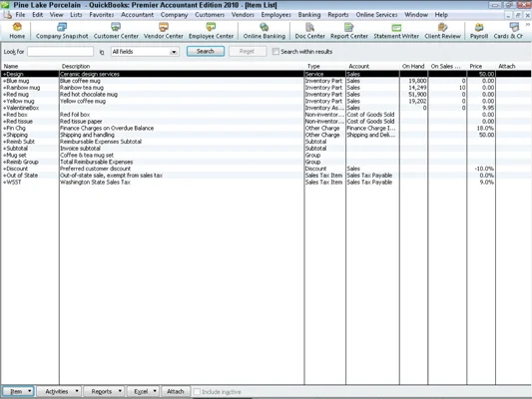Screen dimensions: 532x399
Task: Select the WSST sales tax item
Action: (266, 182)
